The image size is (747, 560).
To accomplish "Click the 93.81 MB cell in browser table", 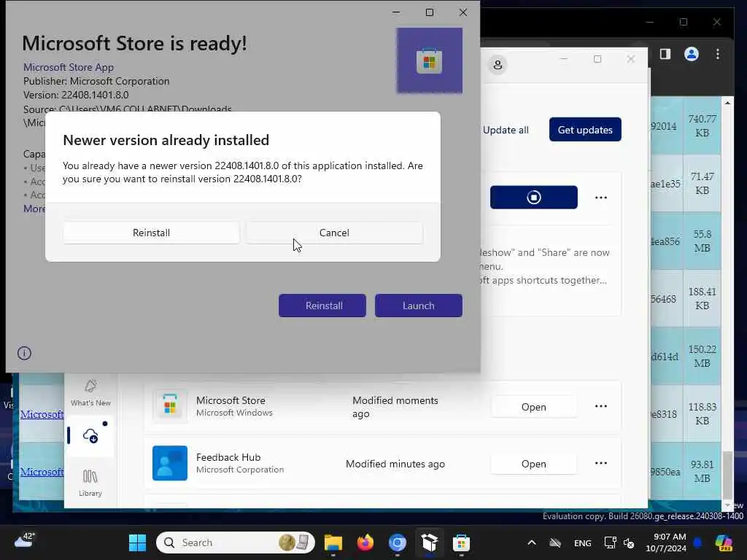I will [x=703, y=472].
